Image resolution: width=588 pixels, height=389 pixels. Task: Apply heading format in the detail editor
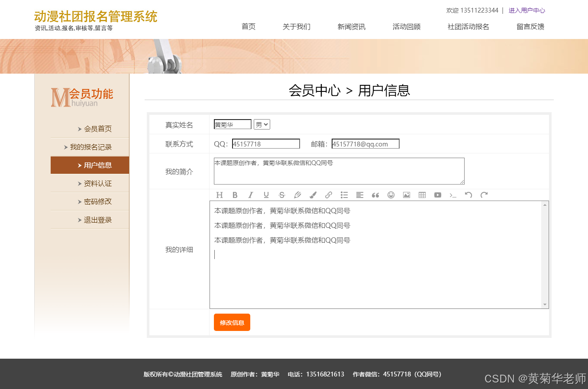220,195
